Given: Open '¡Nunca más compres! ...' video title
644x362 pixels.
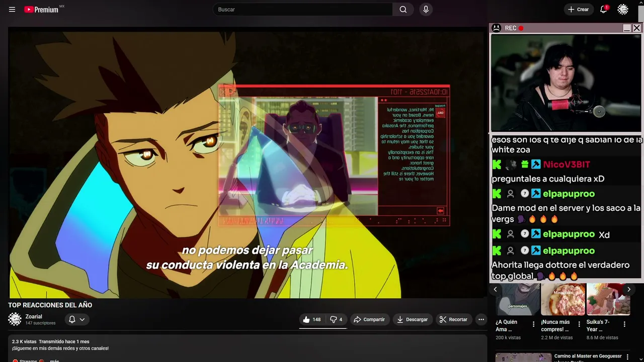Looking at the screenshot, I should [555, 325].
